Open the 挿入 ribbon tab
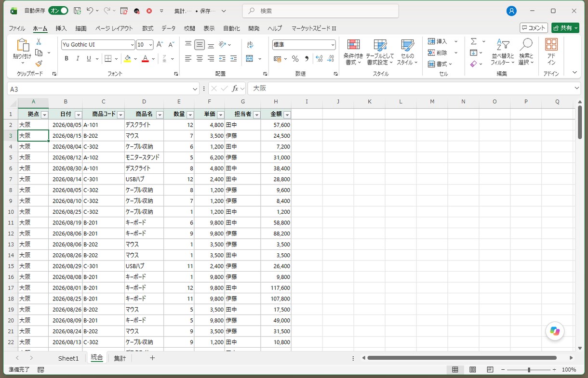588x378 pixels. (x=61, y=28)
